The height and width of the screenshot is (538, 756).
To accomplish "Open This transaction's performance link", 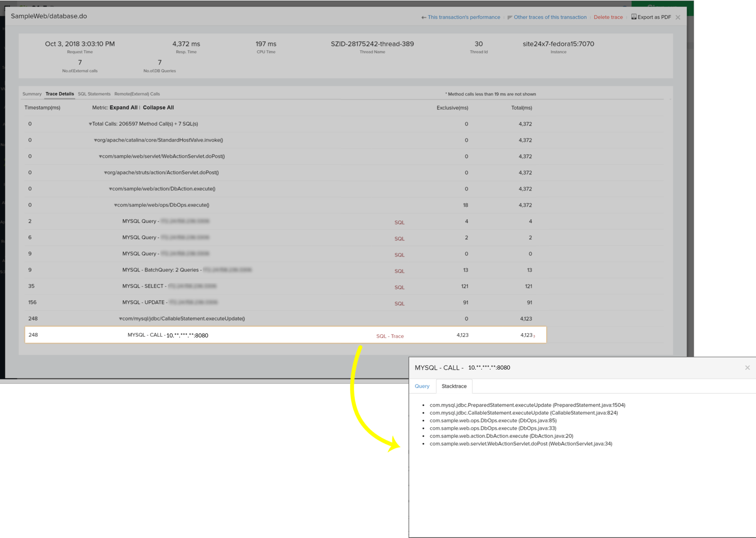I will [x=464, y=17].
